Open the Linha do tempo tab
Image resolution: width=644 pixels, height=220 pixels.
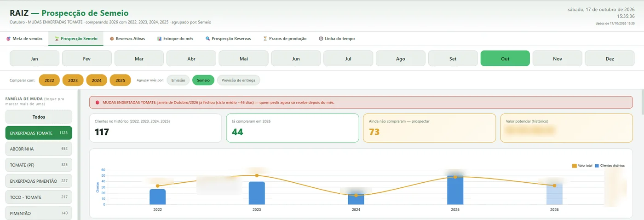coord(337,39)
